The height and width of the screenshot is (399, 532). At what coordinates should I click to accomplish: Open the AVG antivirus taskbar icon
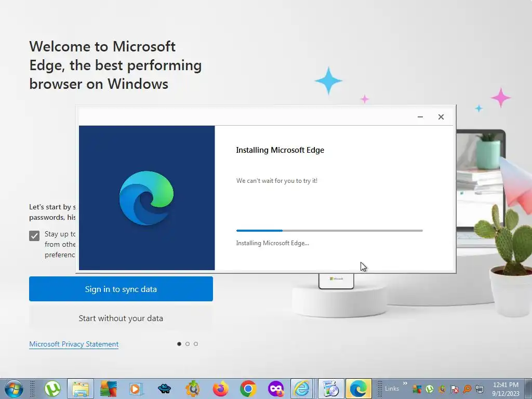pos(109,389)
